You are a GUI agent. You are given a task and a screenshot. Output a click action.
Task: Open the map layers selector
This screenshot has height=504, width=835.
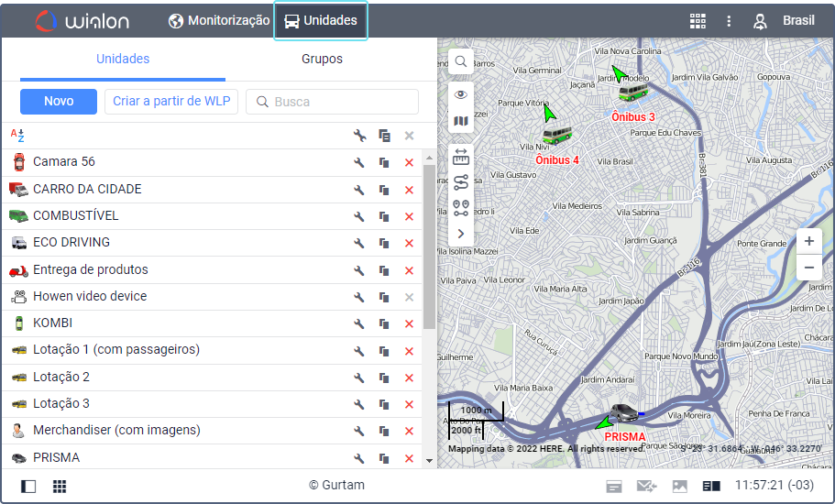[461, 121]
